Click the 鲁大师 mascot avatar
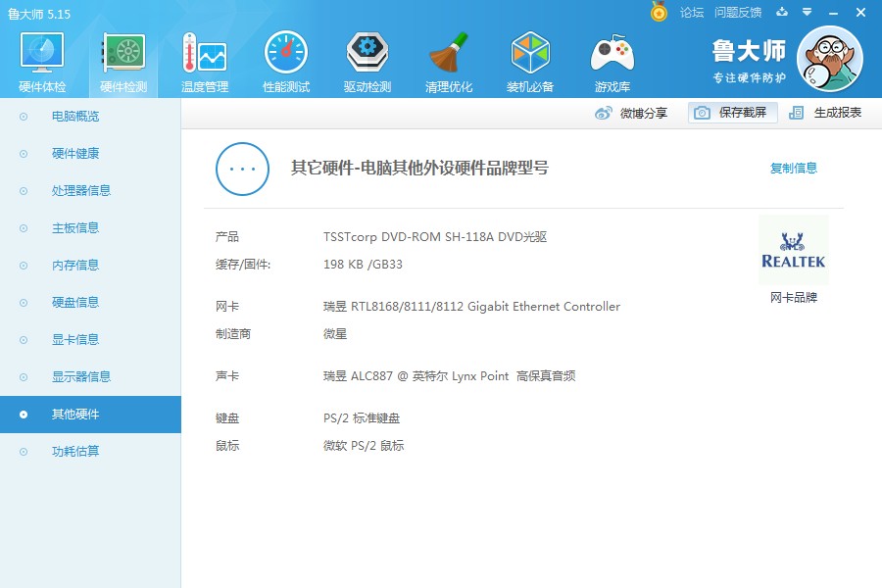Screen dimensions: 882x588 (830, 59)
